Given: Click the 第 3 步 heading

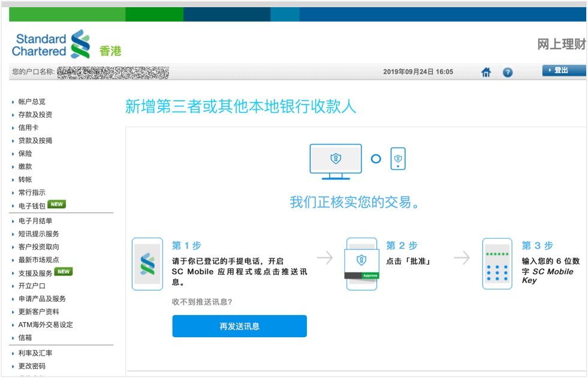Looking at the screenshot, I should tap(538, 245).
